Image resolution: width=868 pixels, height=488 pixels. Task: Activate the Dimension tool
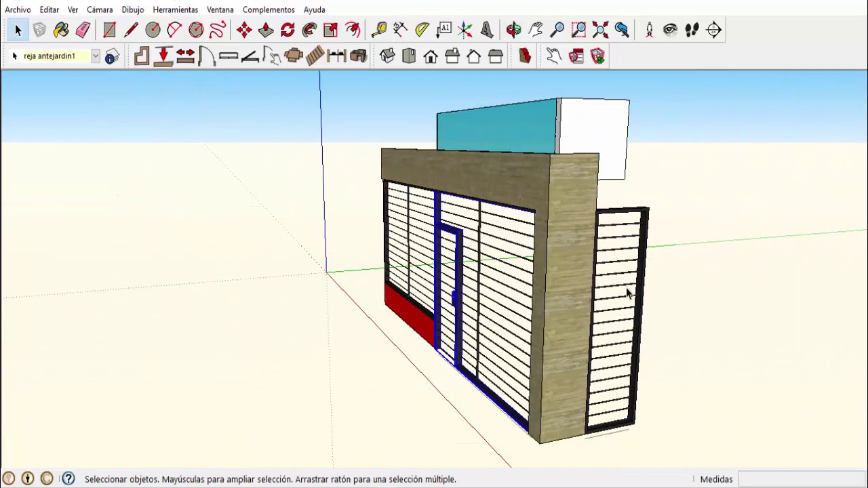(401, 30)
